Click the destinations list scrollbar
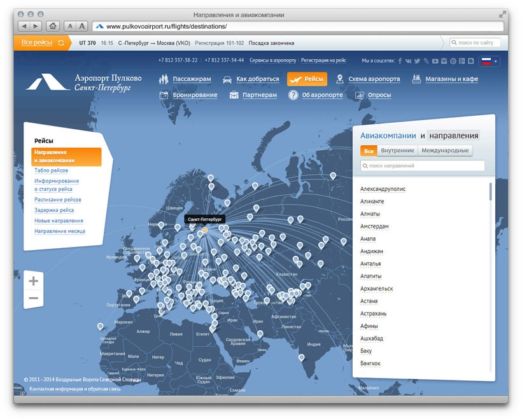This screenshot has height=420, width=522. [490, 192]
